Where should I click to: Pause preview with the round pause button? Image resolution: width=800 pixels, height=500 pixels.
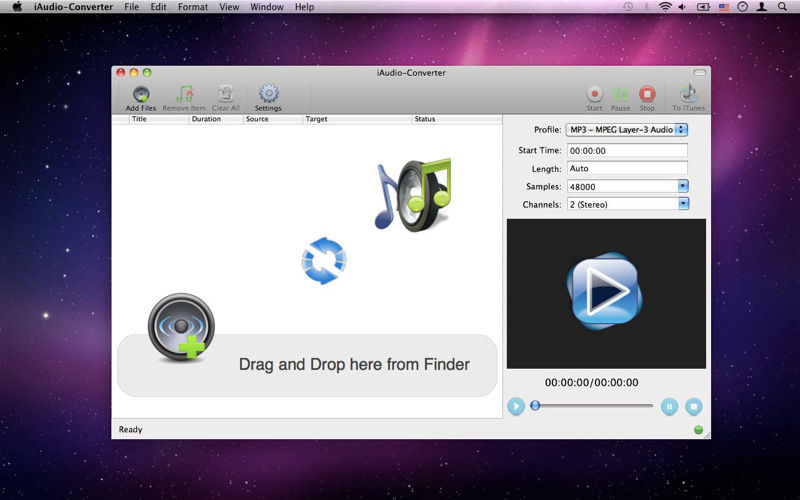[669, 406]
